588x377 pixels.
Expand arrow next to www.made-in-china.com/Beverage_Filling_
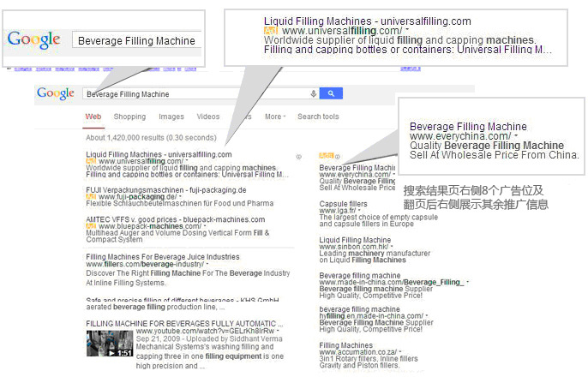tap(468, 282)
